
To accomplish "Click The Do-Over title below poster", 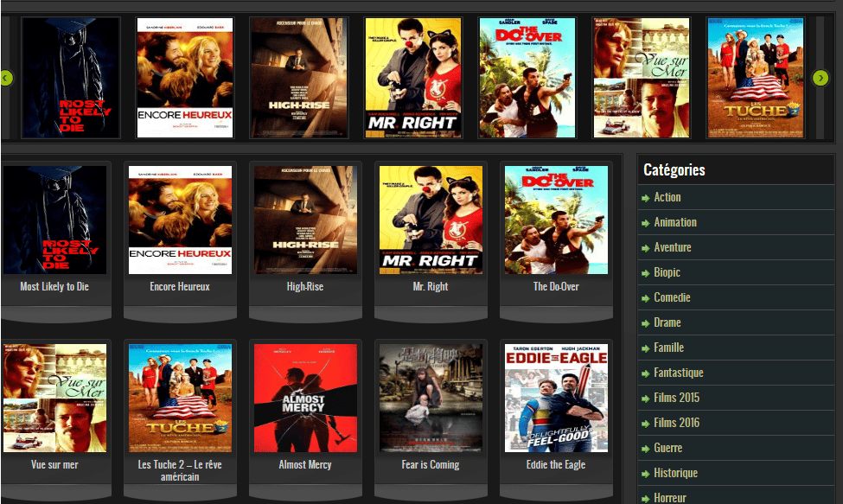I will click(x=556, y=287).
